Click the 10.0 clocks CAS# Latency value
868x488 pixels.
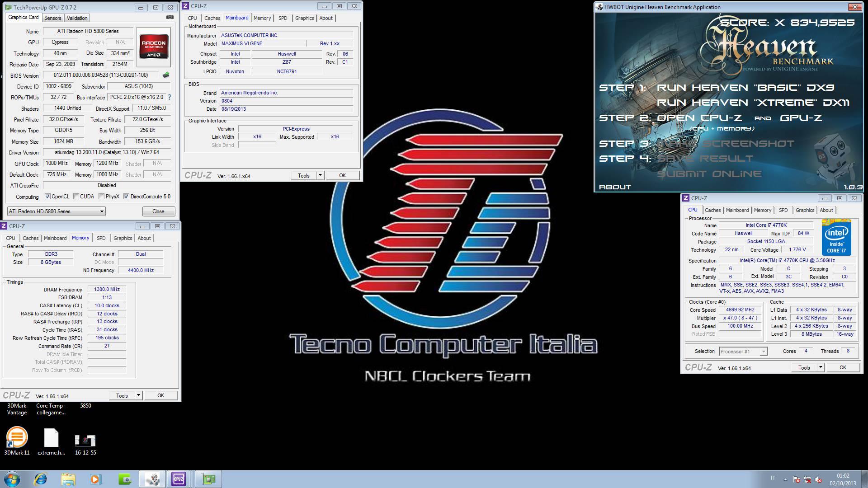pos(107,305)
